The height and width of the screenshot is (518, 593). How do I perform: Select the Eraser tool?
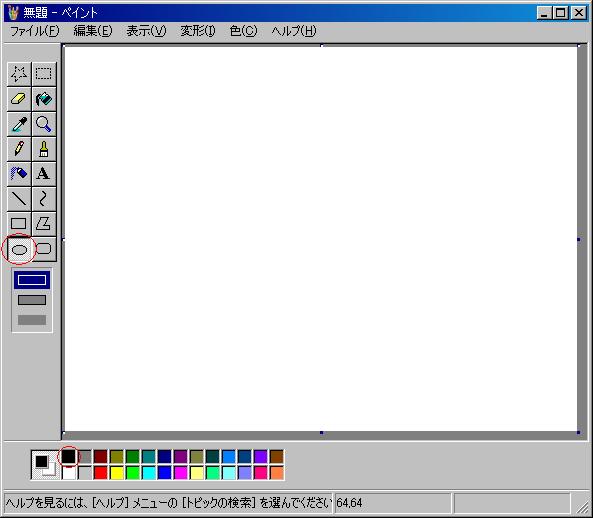19,99
